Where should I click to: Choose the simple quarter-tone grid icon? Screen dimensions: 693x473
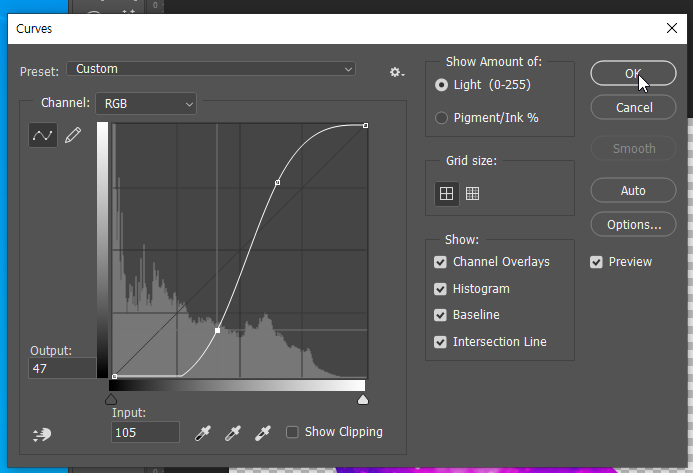pos(446,194)
